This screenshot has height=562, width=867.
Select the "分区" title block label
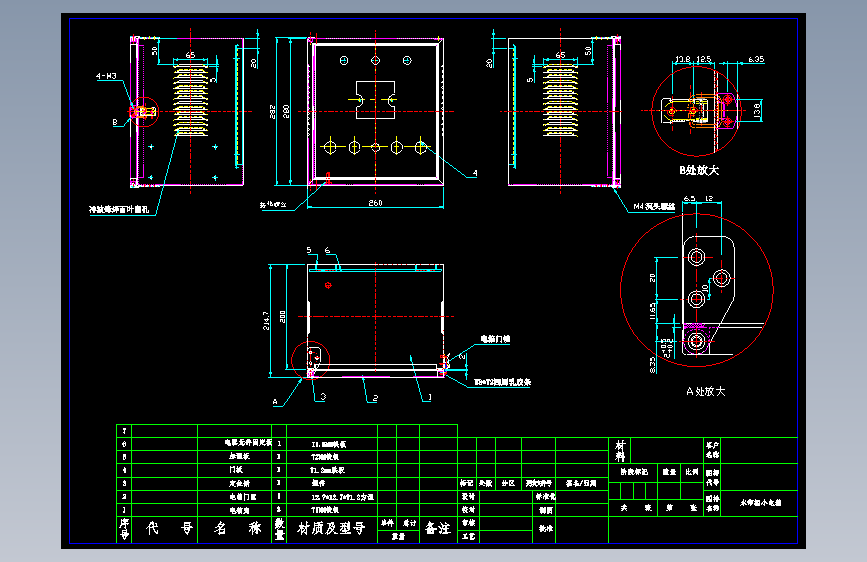[508, 483]
